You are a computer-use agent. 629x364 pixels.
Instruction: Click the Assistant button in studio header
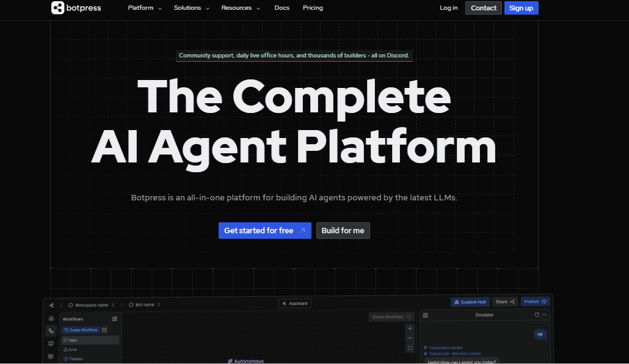coord(295,304)
